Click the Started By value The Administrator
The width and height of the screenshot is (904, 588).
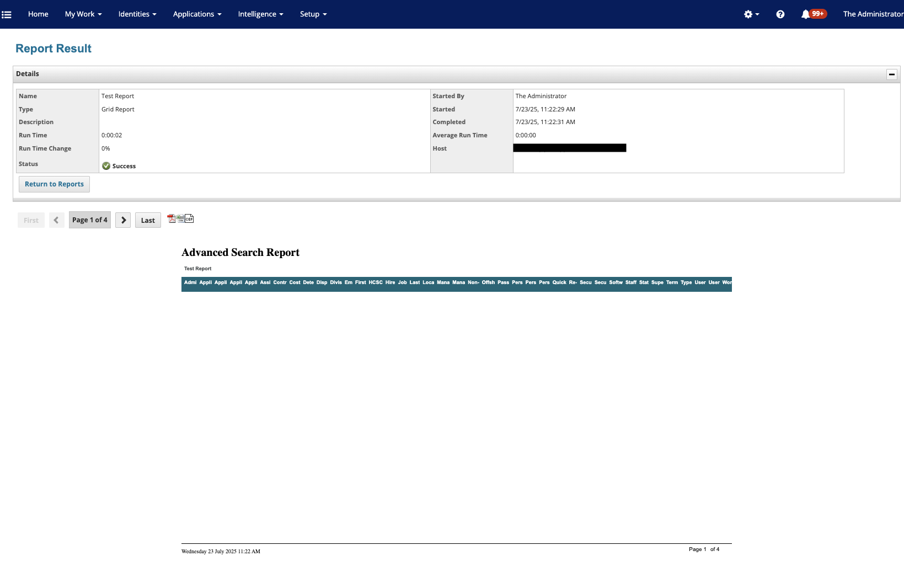click(x=541, y=96)
